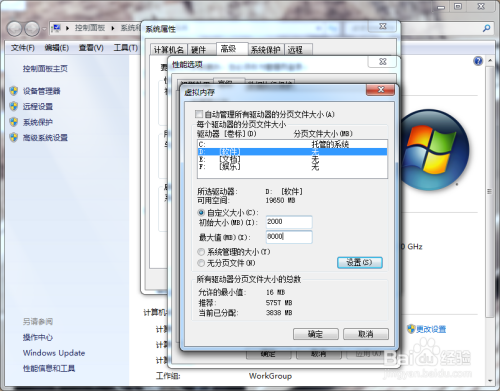Switch to 系统保护 tab in 系统属性
Image resolution: width=500 pixels, height=391 pixels.
tap(266, 50)
